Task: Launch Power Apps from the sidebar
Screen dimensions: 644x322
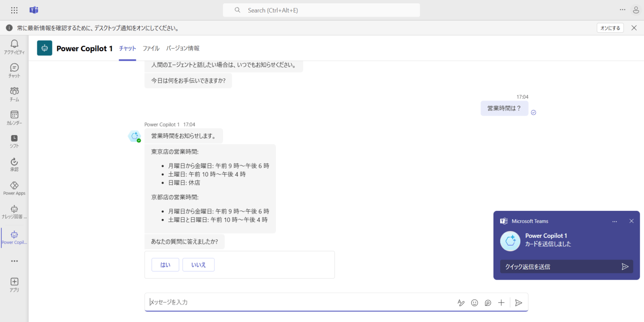Action: pyautogui.click(x=14, y=187)
